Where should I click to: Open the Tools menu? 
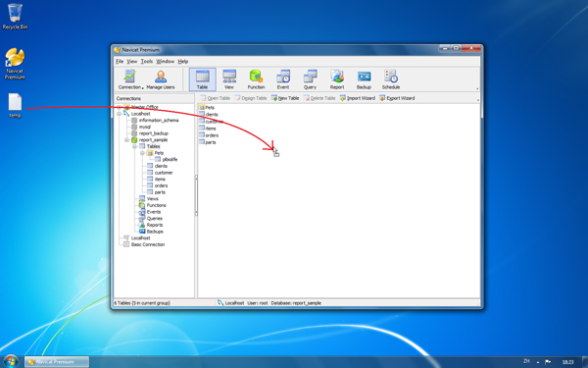point(147,61)
